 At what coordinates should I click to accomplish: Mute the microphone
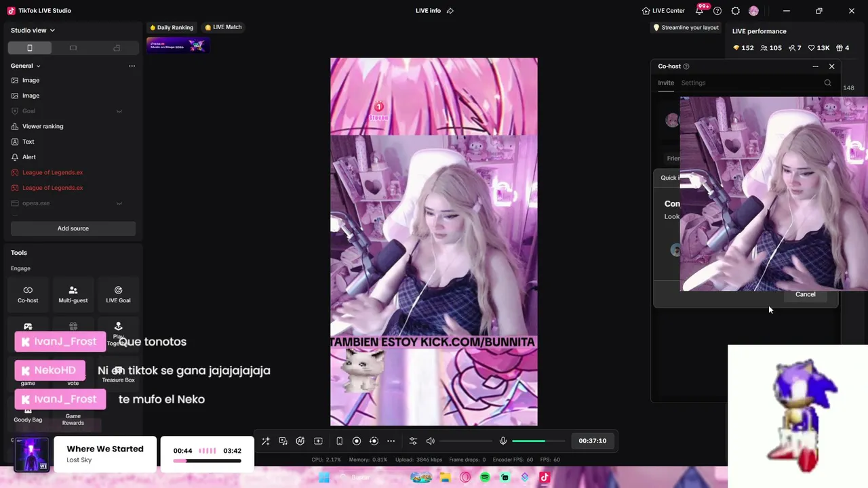[x=503, y=441]
